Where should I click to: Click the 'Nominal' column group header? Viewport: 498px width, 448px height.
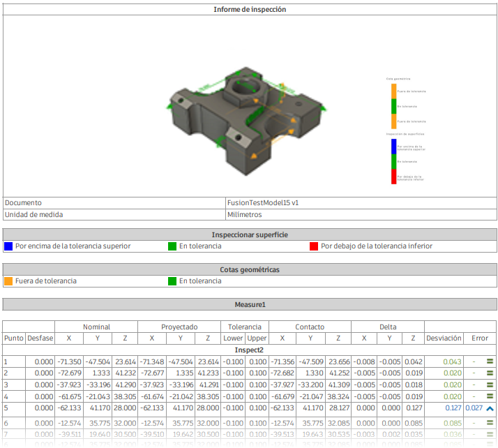[96, 327]
